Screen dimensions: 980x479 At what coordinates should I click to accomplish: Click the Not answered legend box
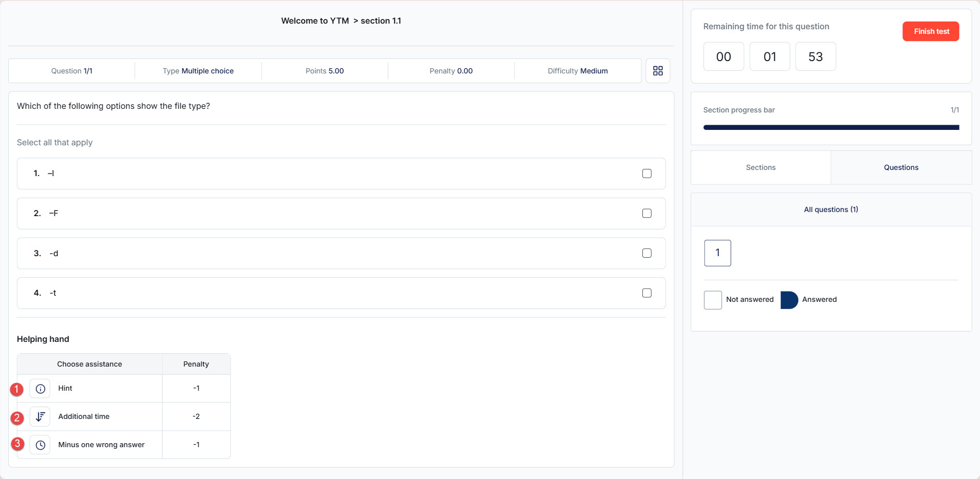[713, 300]
